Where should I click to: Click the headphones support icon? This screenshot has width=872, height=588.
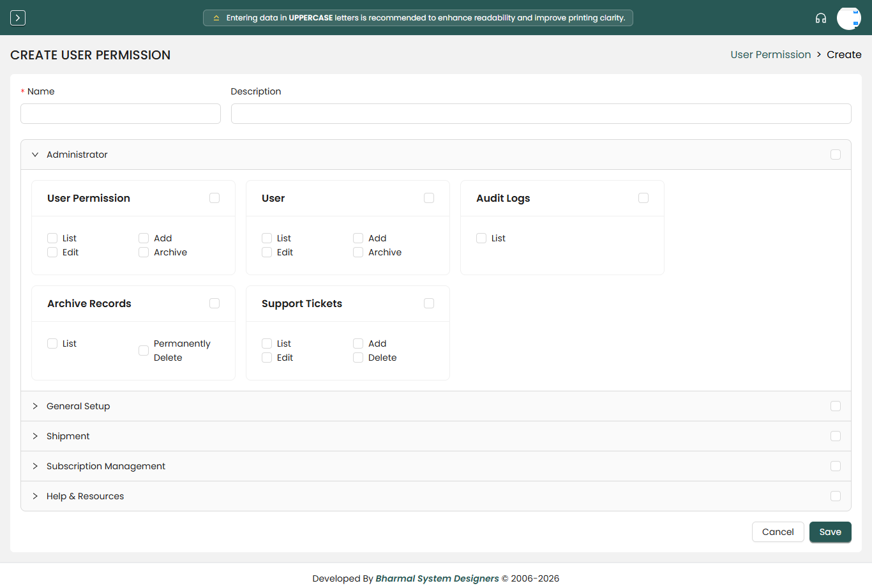pos(821,18)
